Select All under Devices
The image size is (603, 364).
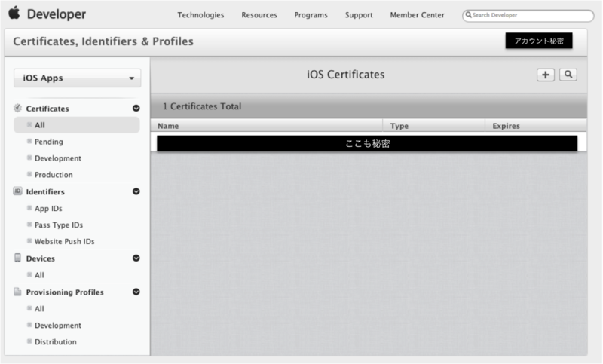pos(39,275)
